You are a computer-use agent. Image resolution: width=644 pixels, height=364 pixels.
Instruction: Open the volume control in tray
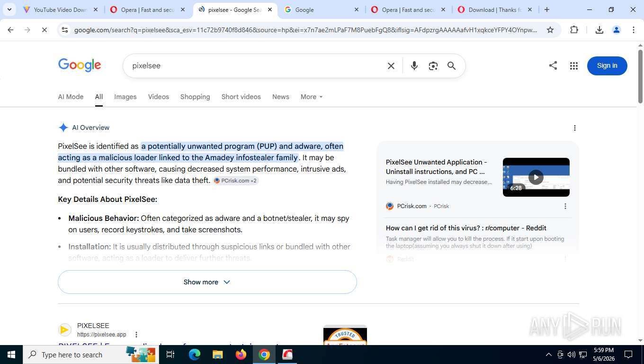[572, 355]
